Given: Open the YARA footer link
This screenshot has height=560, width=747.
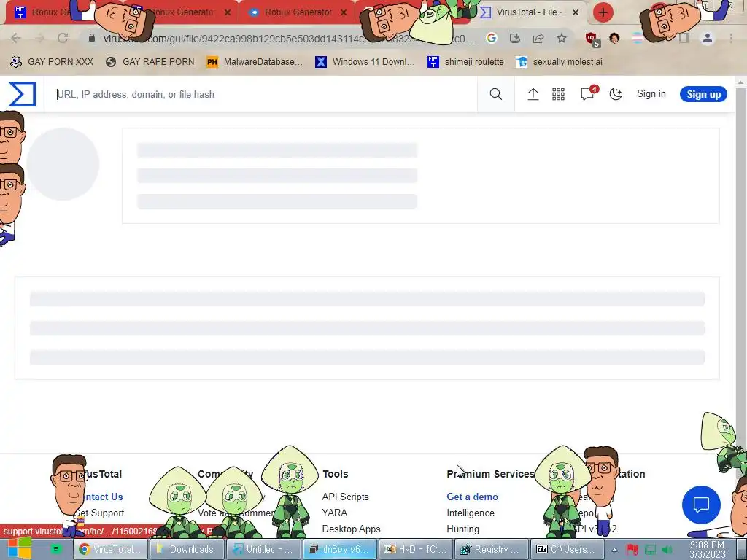Looking at the screenshot, I should tap(334, 513).
